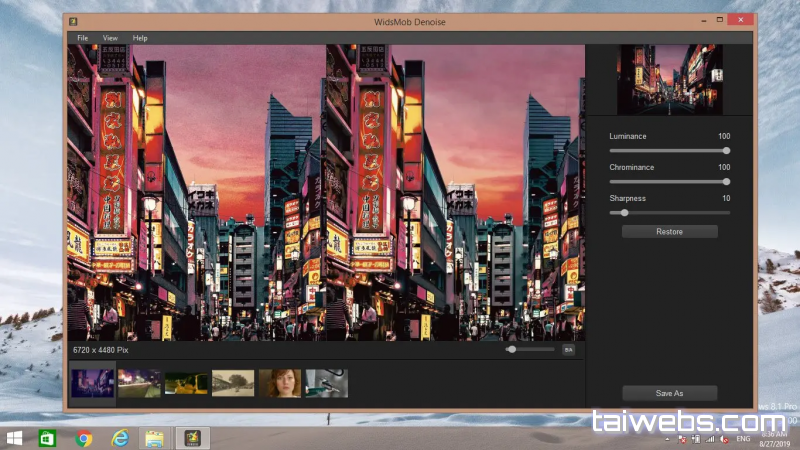Open the View menu
The image size is (800, 450).
110,38
